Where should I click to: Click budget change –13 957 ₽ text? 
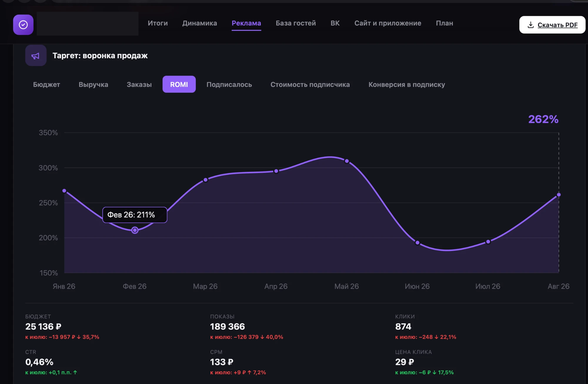point(62,337)
